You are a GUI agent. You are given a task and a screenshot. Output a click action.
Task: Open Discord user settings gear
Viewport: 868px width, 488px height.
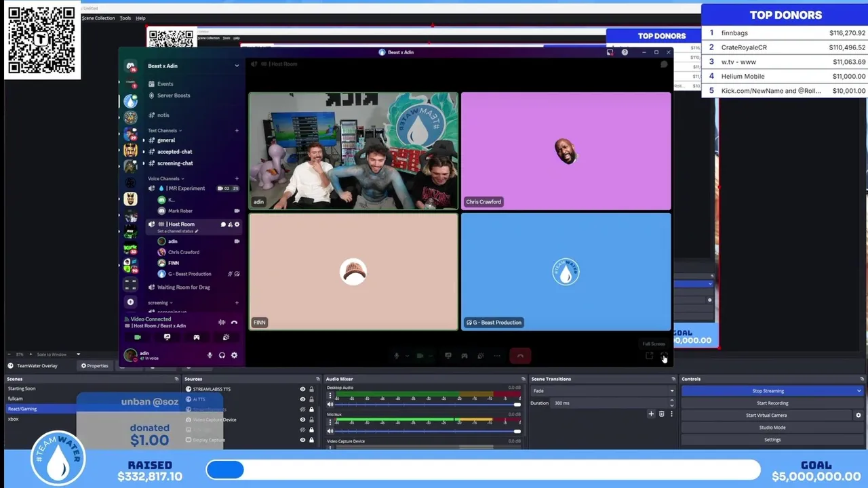click(x=234, y=355)
